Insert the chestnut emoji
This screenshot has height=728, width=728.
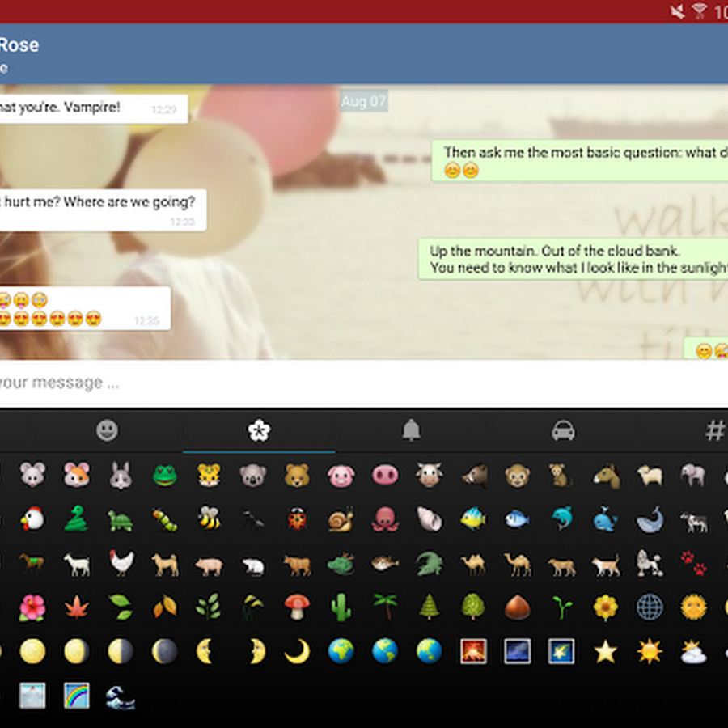[517, 607]
